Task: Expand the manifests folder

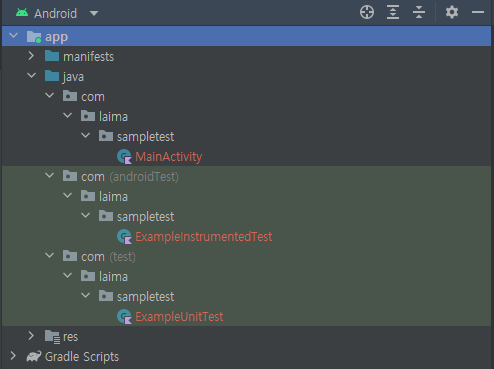Action: click(31, 56)
